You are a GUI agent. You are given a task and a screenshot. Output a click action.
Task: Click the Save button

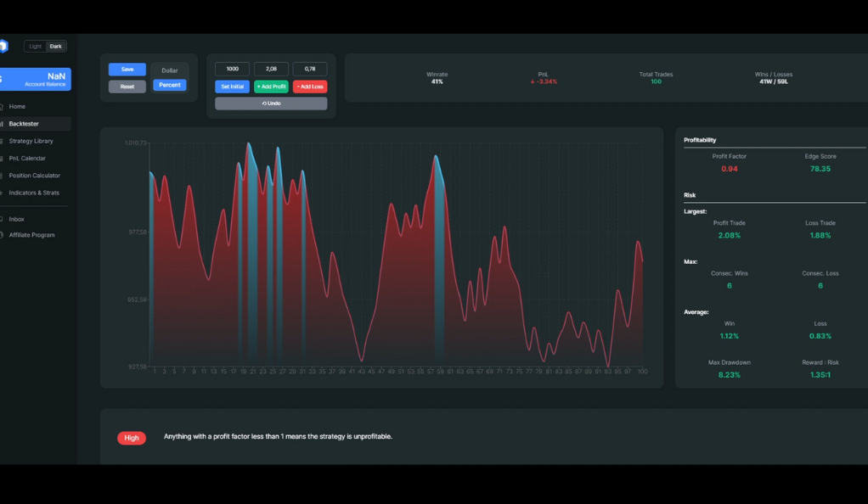(127, 70)
